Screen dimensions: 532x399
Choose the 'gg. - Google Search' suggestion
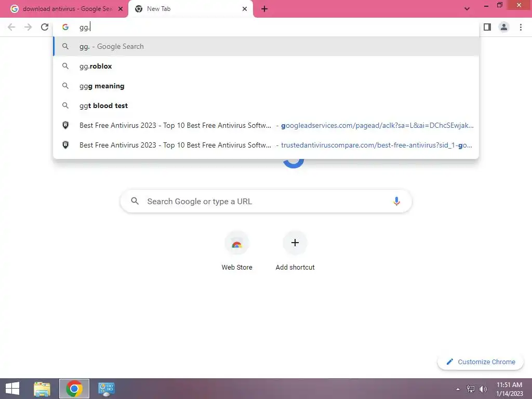tap(266, 46)
